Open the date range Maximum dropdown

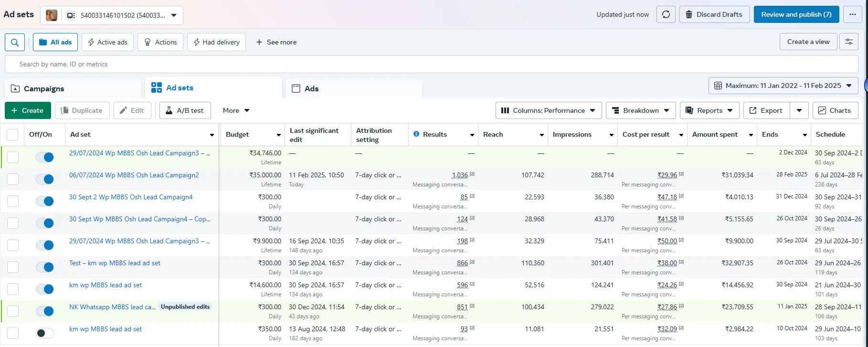[783, 86]
